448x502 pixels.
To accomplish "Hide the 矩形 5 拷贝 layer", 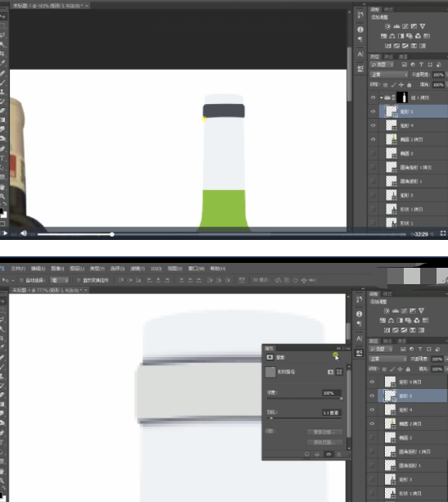I will click(x=372, y=382).
